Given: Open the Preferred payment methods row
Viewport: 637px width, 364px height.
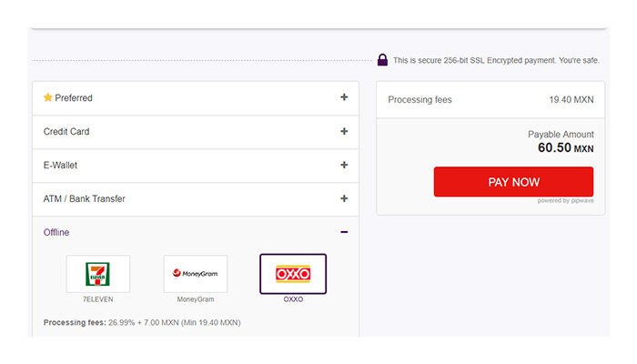Looking at the screenshot, I should (x=196, y=98).
